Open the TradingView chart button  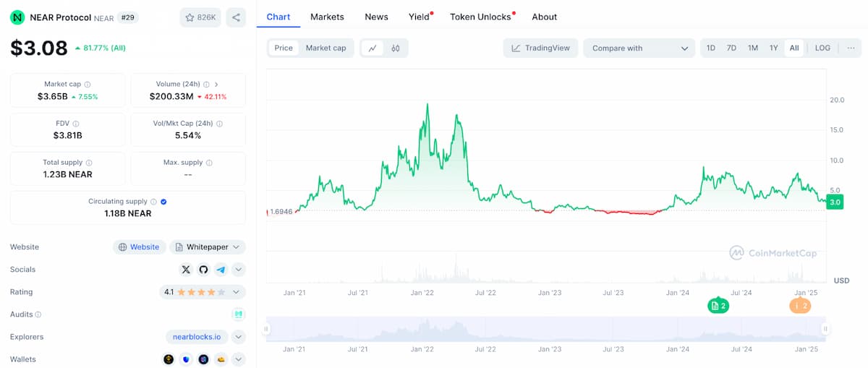click(540, 48)
